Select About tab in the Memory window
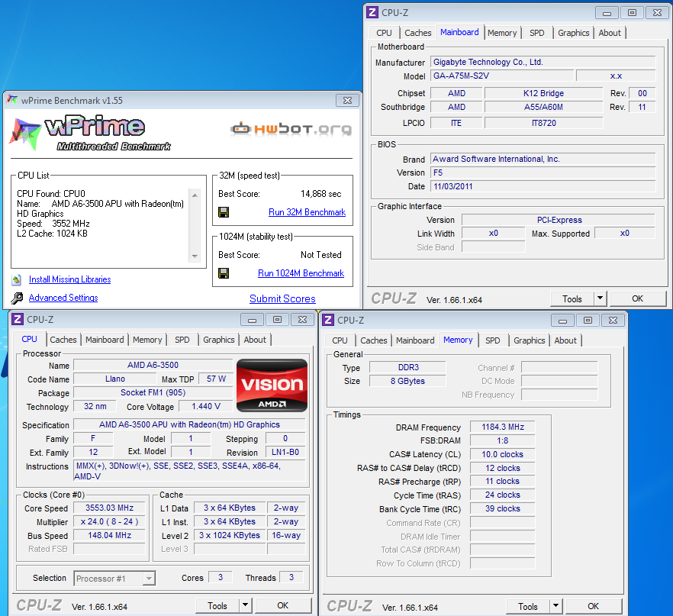 tap(565, 340)
